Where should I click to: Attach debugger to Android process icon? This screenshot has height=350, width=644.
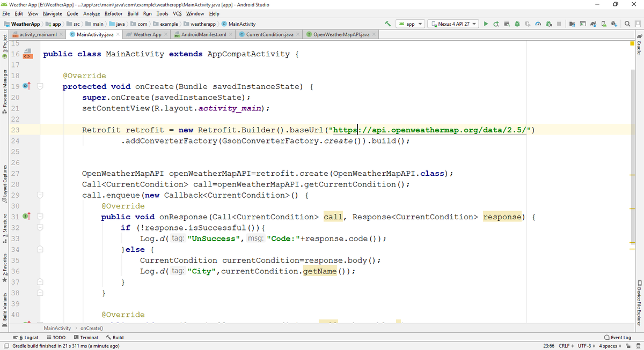point(549,24)
